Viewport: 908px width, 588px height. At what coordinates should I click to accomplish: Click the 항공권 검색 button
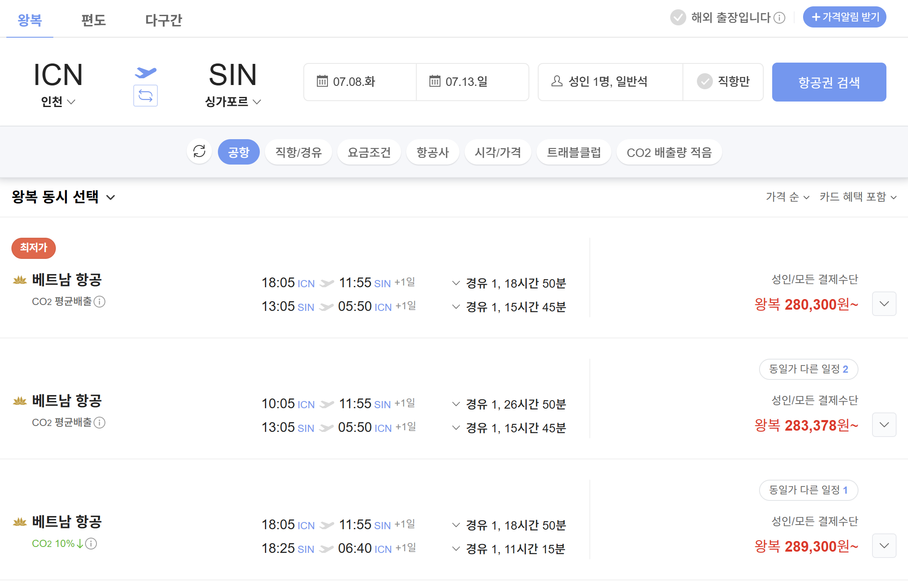[829, 82]
